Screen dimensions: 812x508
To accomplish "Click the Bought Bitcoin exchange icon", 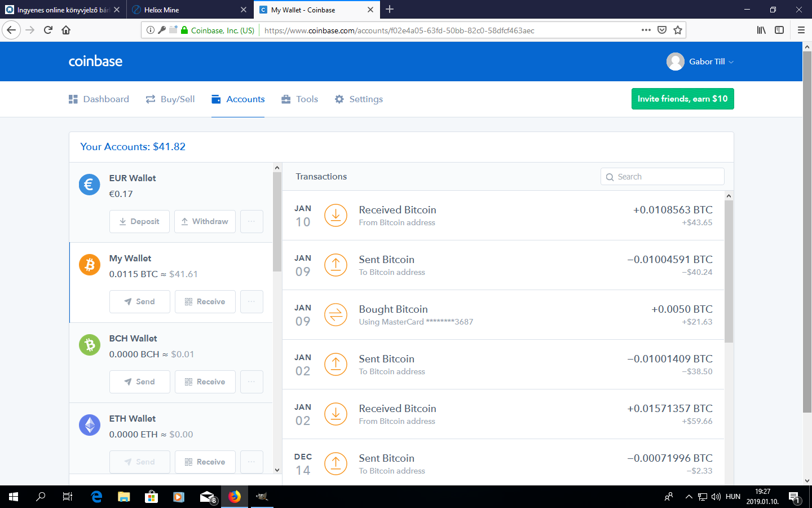I will pyautogui.click(x=336, y=315).
